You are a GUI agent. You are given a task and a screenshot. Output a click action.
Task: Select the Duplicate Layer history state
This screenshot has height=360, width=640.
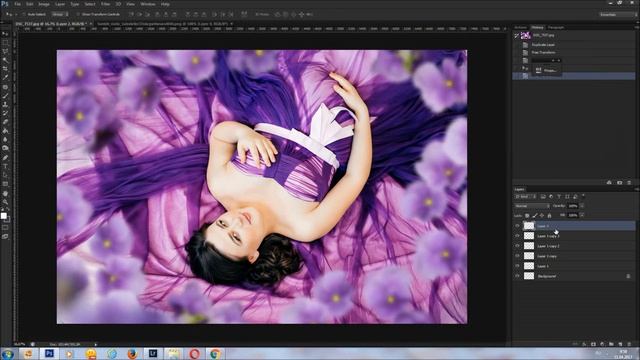click(x=543, y=44)
